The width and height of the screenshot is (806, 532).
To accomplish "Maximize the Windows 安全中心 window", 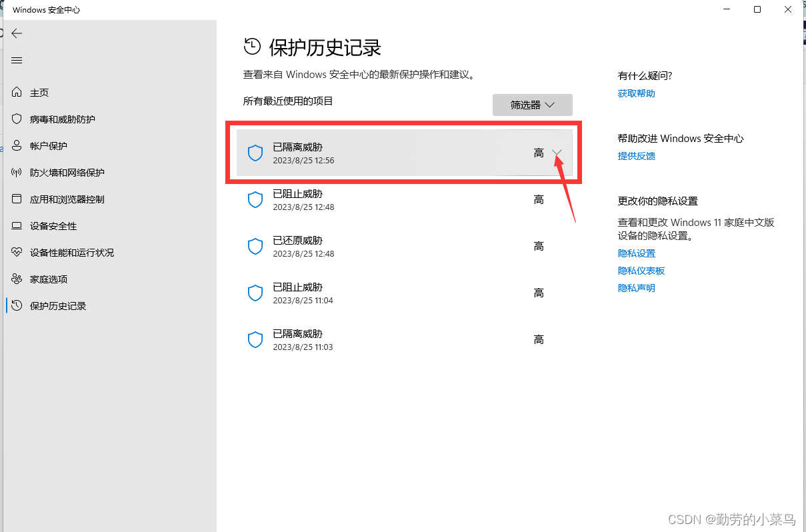I will pos(757,9).
